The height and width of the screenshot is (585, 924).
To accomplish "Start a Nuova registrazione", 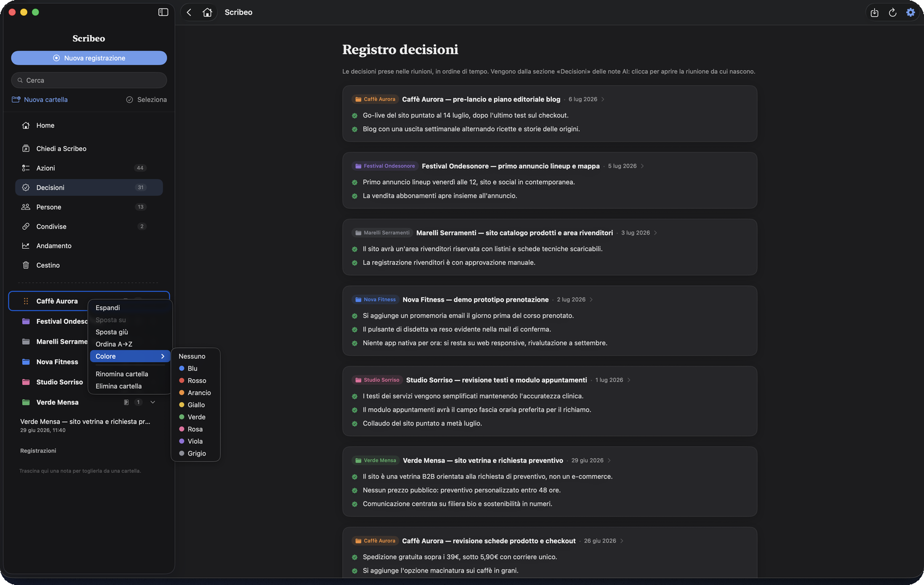I will (x=89, y=58).
